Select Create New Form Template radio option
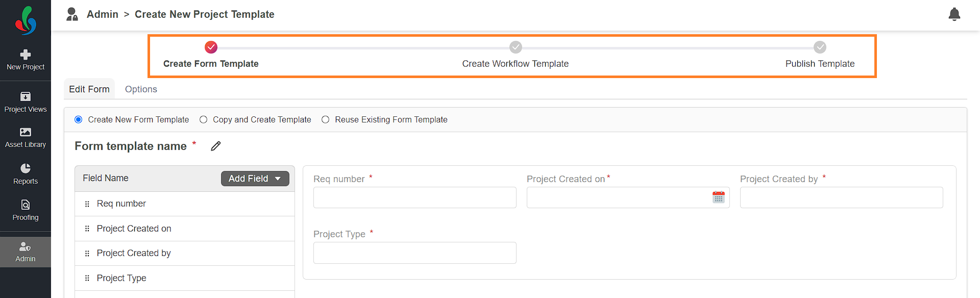Viewport: 980px width, 298px height. click(78, 119)
